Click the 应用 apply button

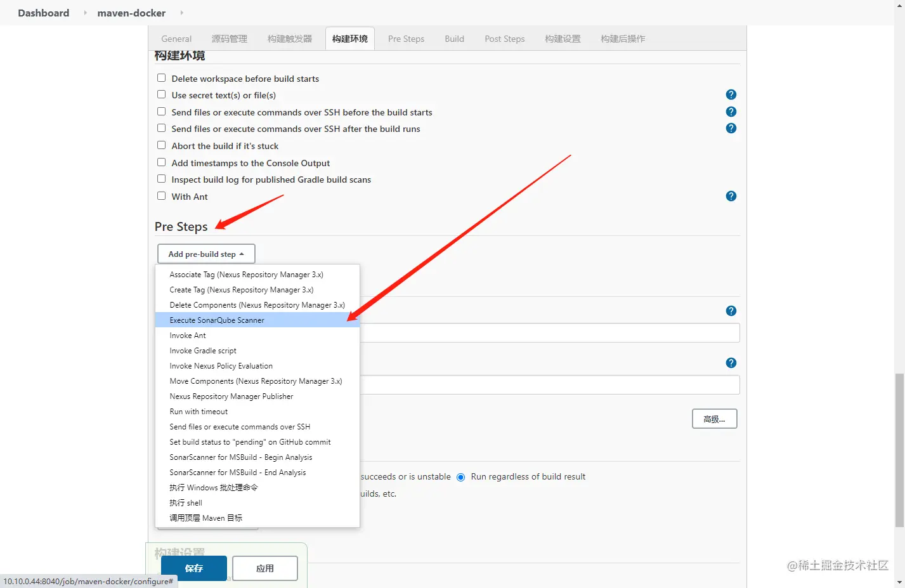265,568
